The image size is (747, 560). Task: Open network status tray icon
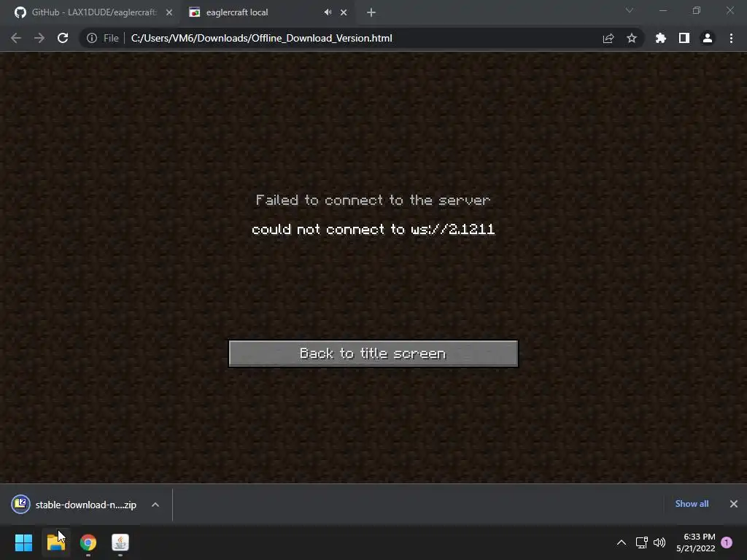point(642,542)
